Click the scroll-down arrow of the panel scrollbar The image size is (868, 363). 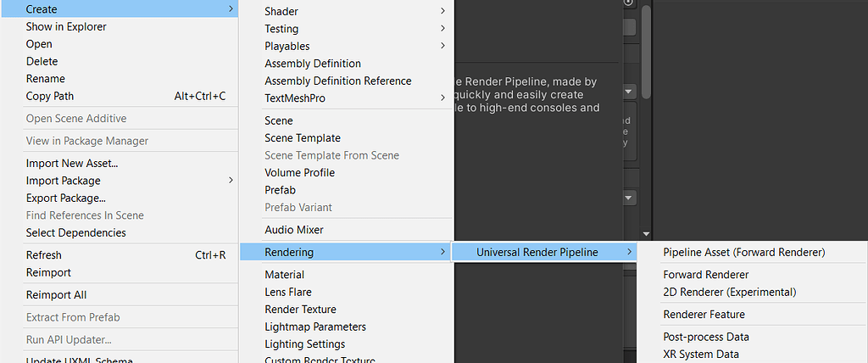pos(646,233)
